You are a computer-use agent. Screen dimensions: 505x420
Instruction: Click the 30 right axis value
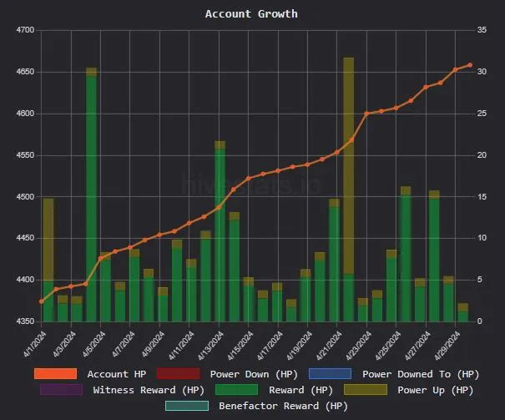pos(482,72)
